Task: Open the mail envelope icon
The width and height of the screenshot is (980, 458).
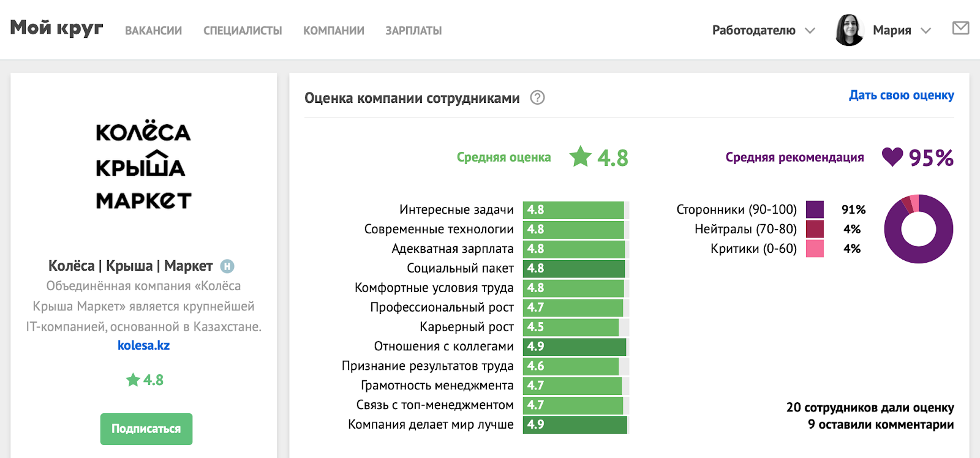Action: pyautogui.click(x=960, y=28)
